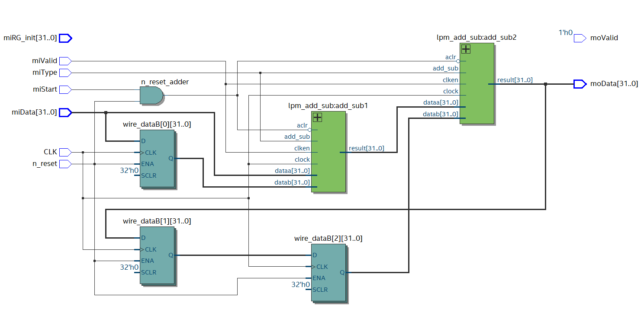
Task: Click the result[31..0] output of add_sub2
Action: (x=515, y=80)
